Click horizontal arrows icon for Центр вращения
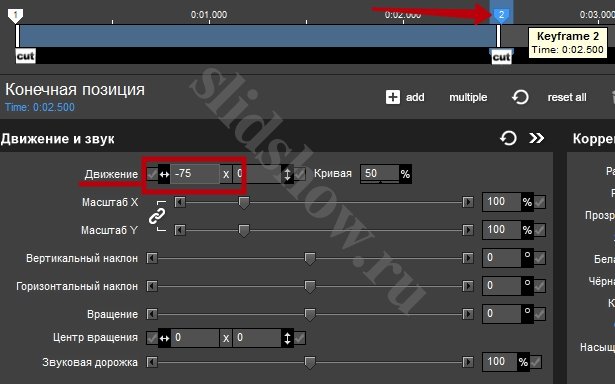Viewport: 615px width, 384px height. pos(164,338)
